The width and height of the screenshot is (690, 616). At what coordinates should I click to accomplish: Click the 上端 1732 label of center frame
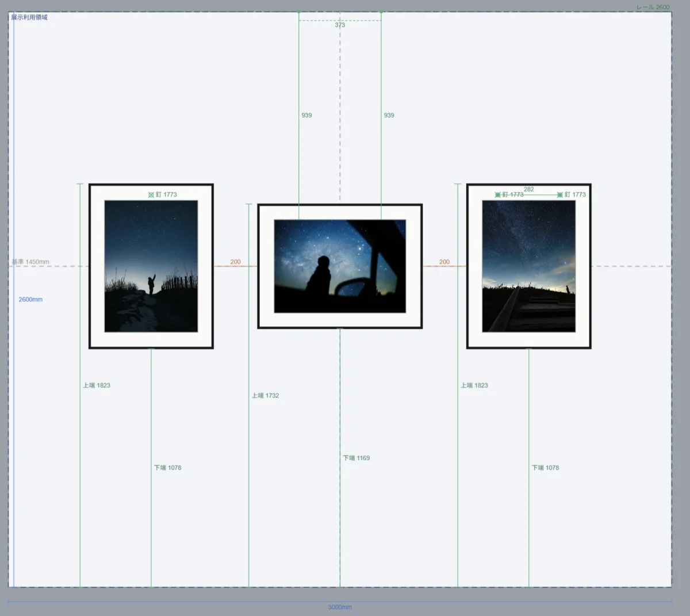point(265,396)
